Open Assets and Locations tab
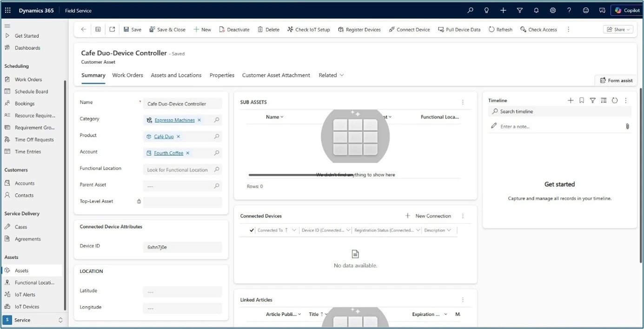 176,75
